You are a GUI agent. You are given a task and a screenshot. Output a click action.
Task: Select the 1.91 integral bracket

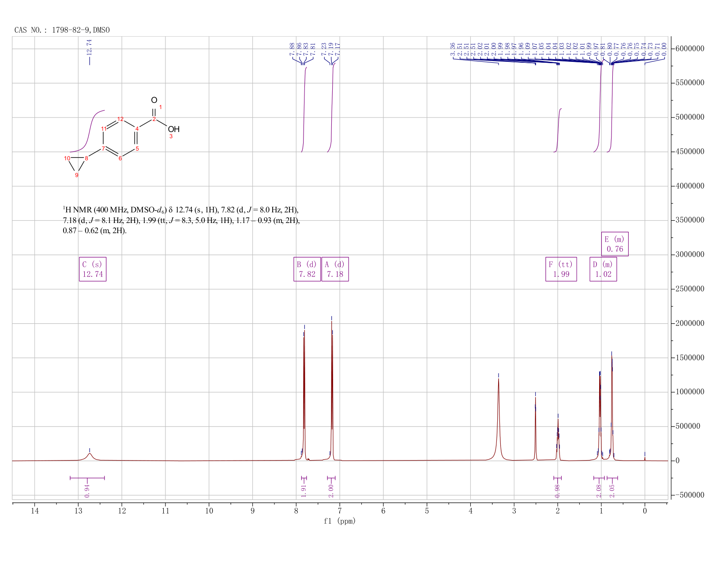(304, 478)
